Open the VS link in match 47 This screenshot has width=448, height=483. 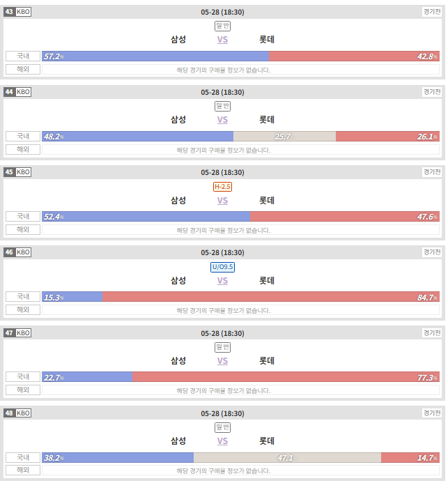(x=222, y=361)
